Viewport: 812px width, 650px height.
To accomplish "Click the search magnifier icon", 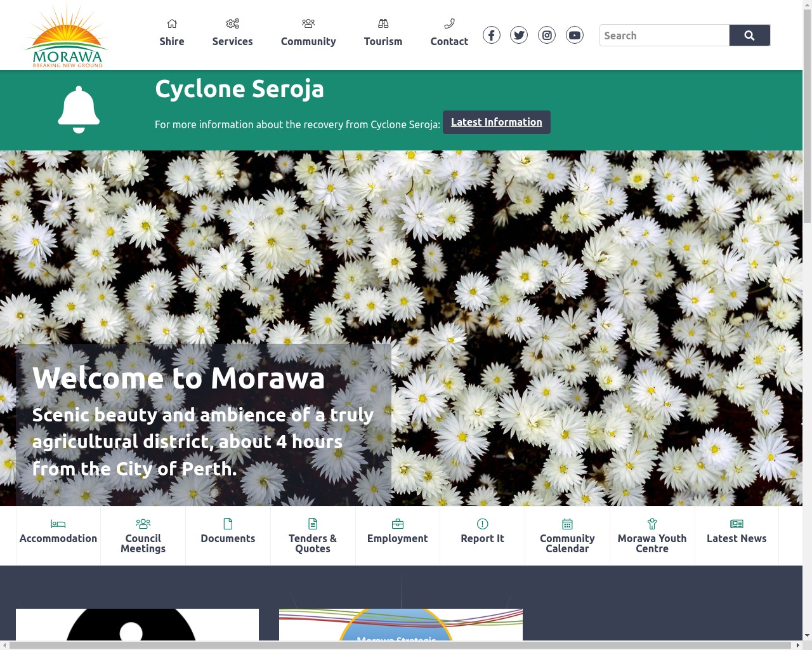I will pyautogui.click(x=750, y=35).
